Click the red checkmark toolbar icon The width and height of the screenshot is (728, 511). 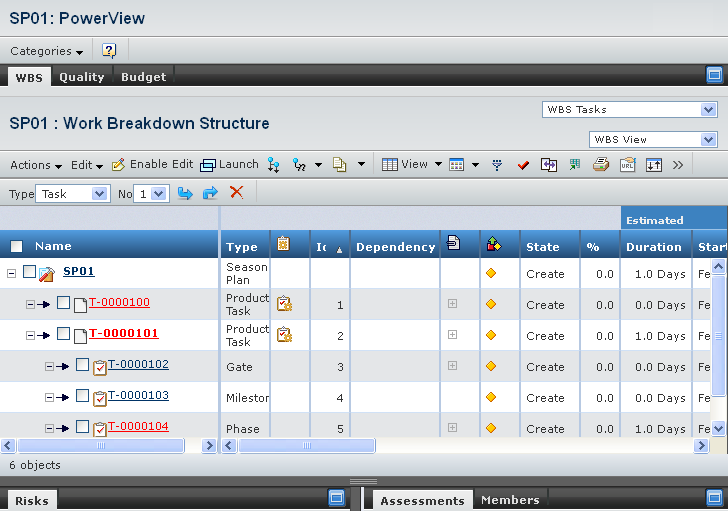click(523, 165)
